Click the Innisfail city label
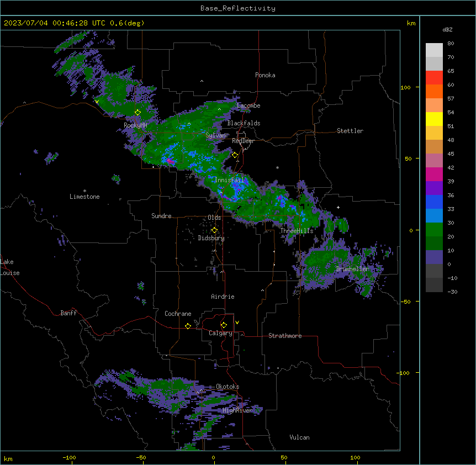 (229, 180)
